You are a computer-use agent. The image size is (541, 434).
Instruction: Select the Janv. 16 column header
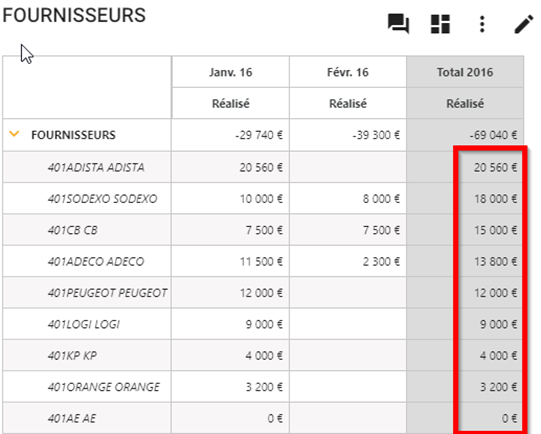[230, 72]
